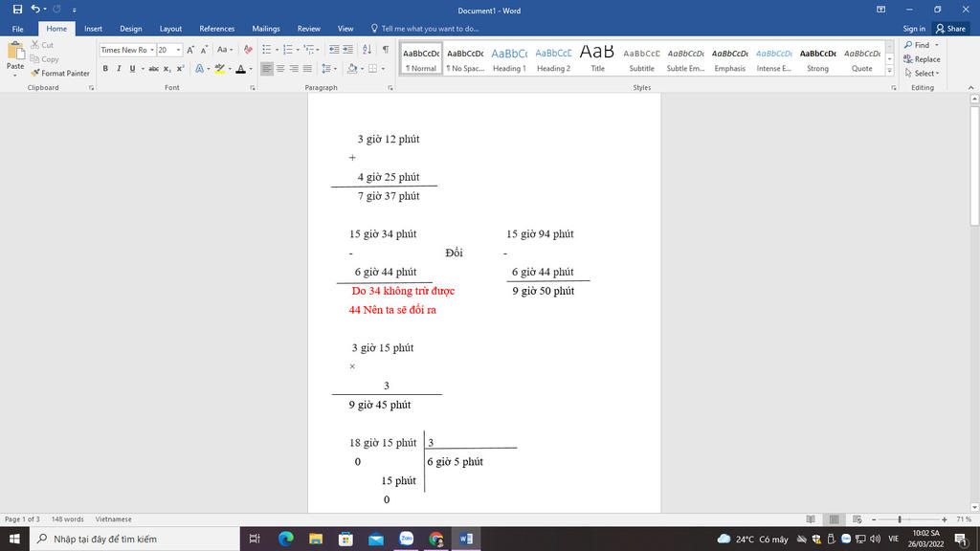Screen dimensions: 980x551
Task: Toggle bold formatting
Action: (x=105, y=69)
